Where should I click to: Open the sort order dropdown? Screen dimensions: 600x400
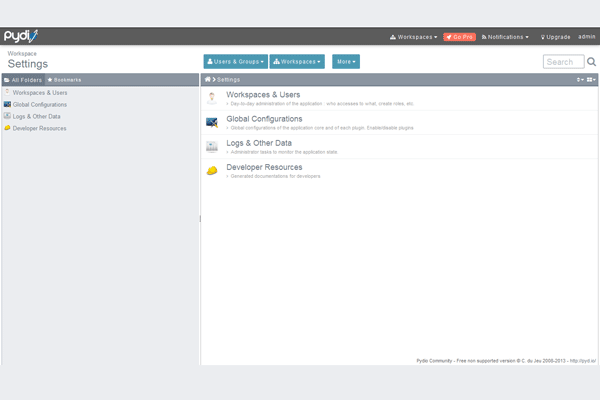(x=580, y=78)
